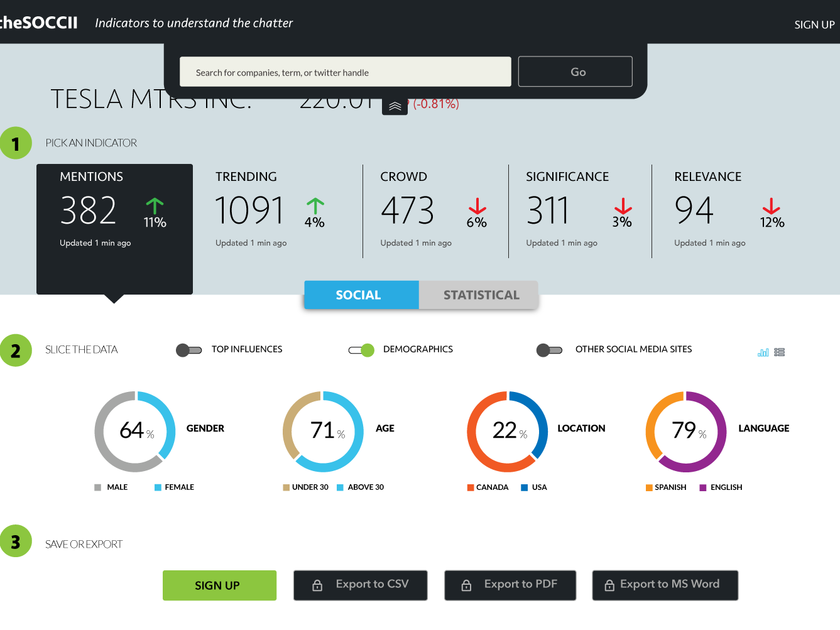The image size is (840, 630).
Task: Click the green Sign Up button
Action: pyautogui.click(x=219, y=585)
